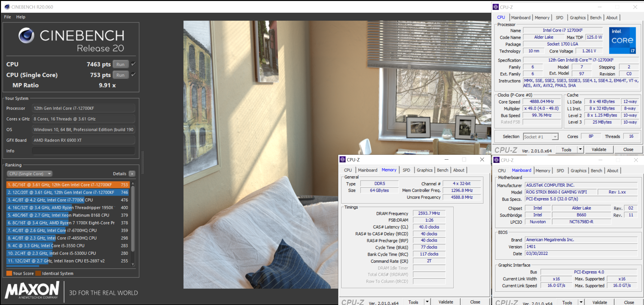Viewport: 644px width, 305px height.
Task: Open CPU tab in Mainboard CPU-Z window
Action: tap(502, 171)
